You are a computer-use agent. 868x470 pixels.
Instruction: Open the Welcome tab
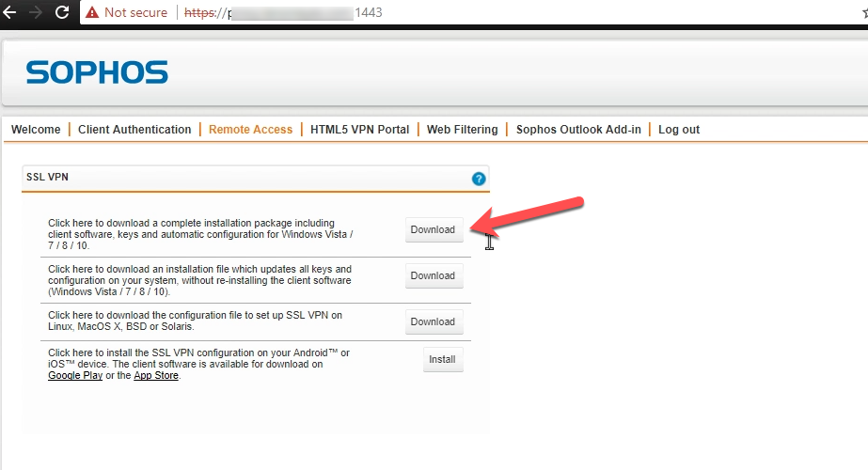pos(36,130)
